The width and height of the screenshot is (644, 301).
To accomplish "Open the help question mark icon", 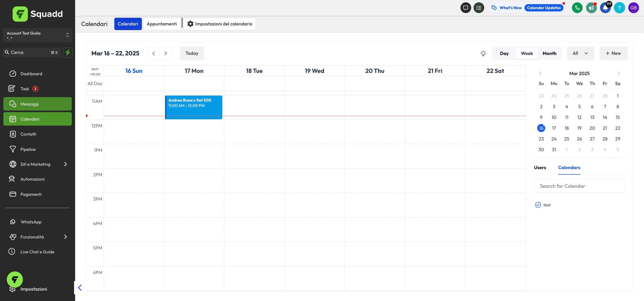I will (619, 8).
